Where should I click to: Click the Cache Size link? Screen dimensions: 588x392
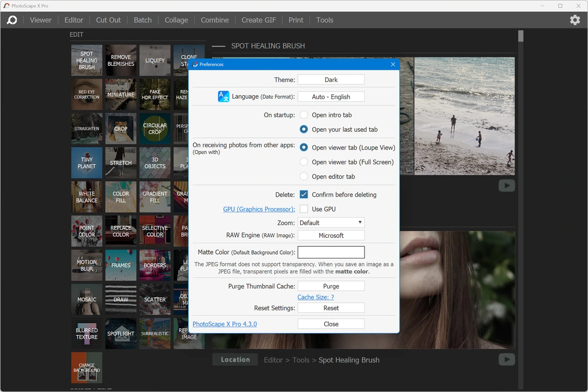pos(316,297)
